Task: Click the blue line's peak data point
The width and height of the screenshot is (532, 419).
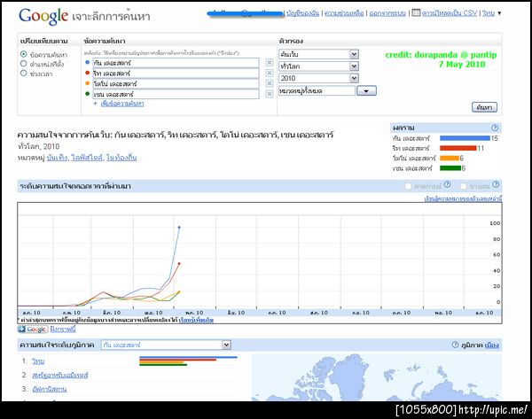Action: (x=179, y=227)
